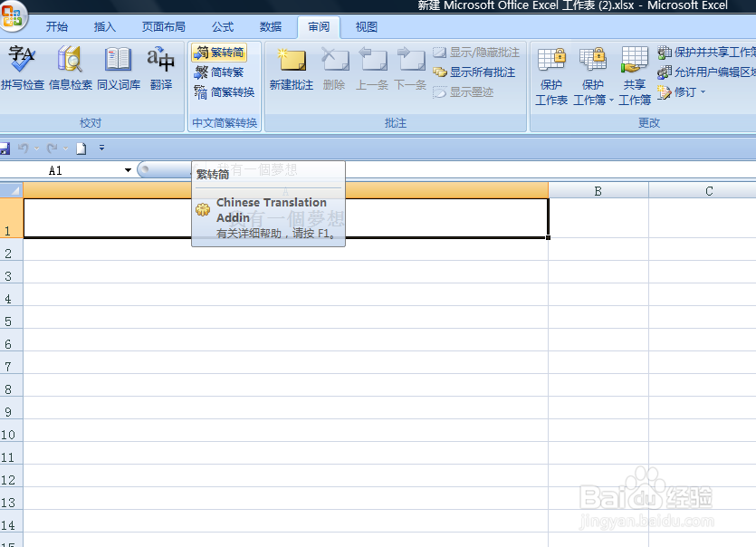Convert text with 繁转简
The width and height of the screenshot is (756, 547).
219,53
